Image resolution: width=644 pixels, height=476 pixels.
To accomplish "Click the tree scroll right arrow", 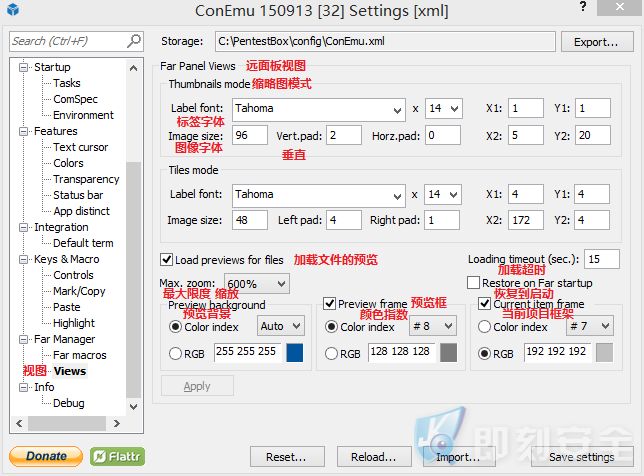I will 117,423.
